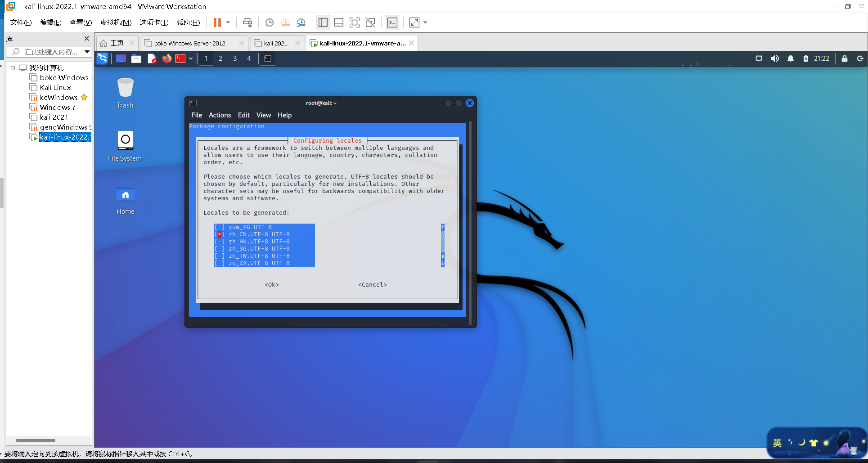The image size is (868, 463).
Task: Confirm locales with the Ok button
Action: [x=272, y=285]
